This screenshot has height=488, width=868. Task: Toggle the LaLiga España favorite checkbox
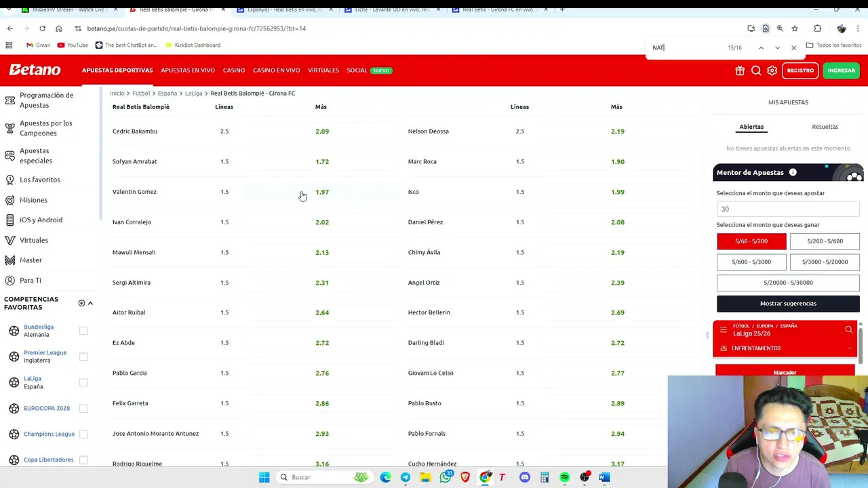click(83, 382)
